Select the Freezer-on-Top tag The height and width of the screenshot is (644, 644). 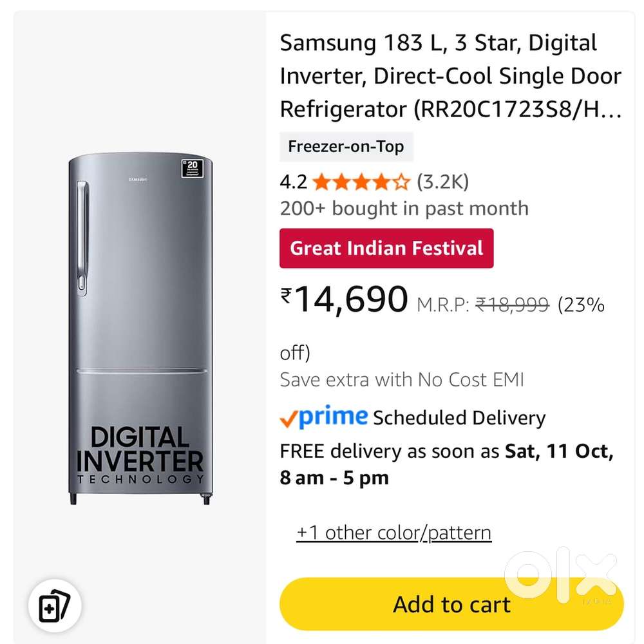click(x=346, y=146)
